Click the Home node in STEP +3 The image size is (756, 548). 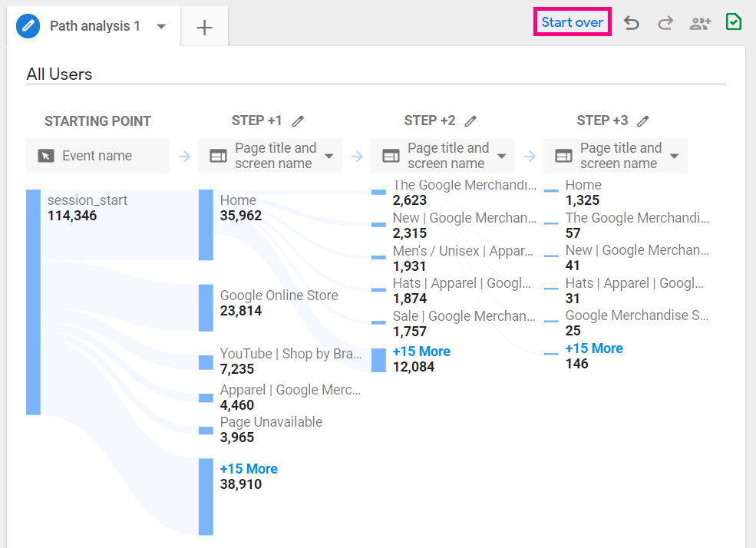pos(583,185)
